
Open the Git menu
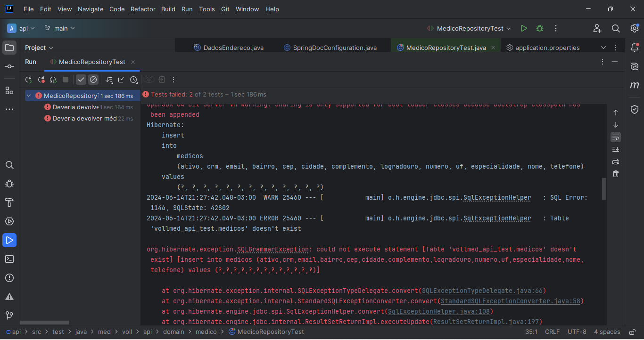(x=225, y=9)
